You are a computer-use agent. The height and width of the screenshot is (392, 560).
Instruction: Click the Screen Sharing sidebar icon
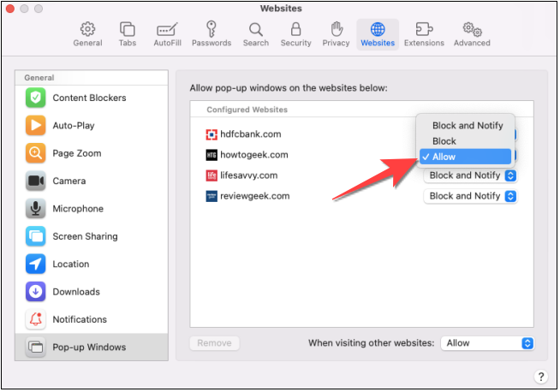pyautogui.click(x=35, y=236)
